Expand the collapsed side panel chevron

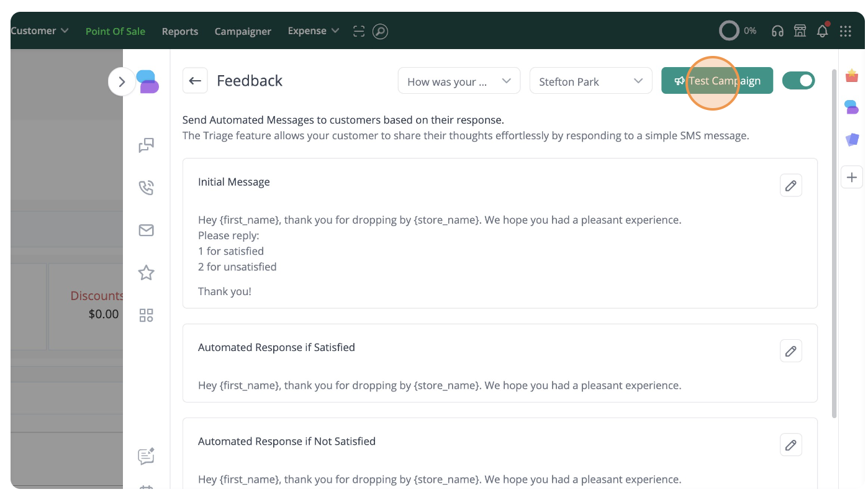click(x=122, y=82)
